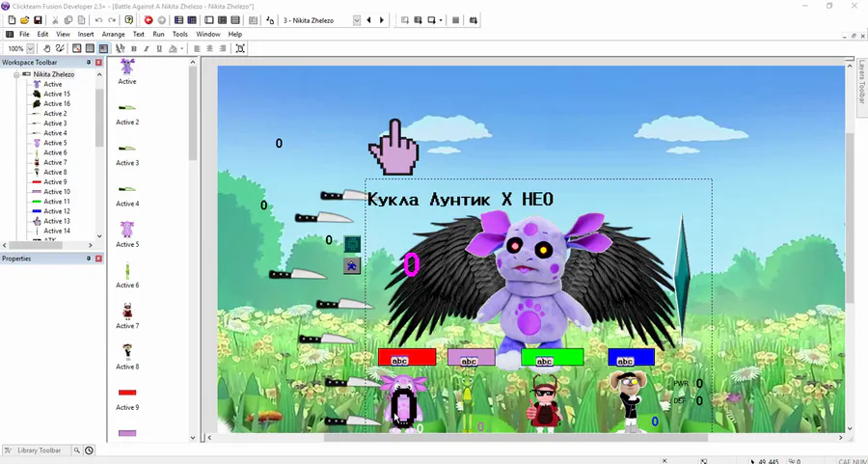Go to the next frame arrow

[x=381, y=20]
